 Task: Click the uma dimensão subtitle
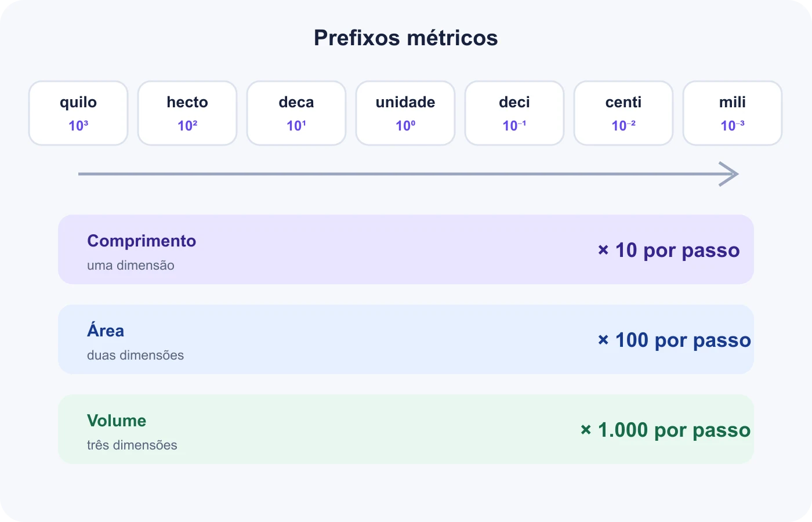pyautogui.click(x=130, y=266)
